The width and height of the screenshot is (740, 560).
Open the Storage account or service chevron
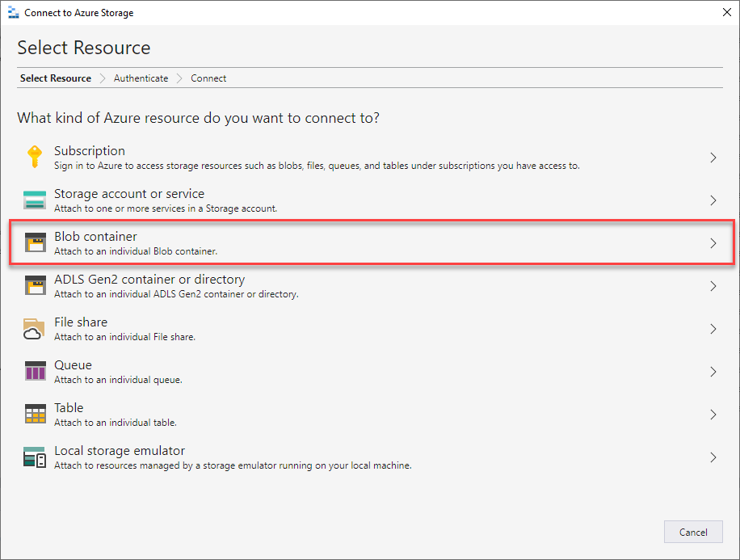point(713,200)
